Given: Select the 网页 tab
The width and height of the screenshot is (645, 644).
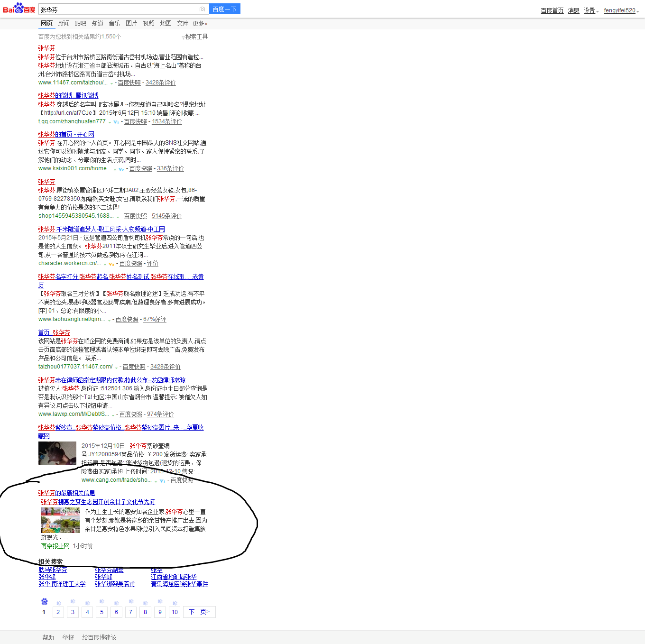Looking at the screenshot, I should tap(46, 23).
